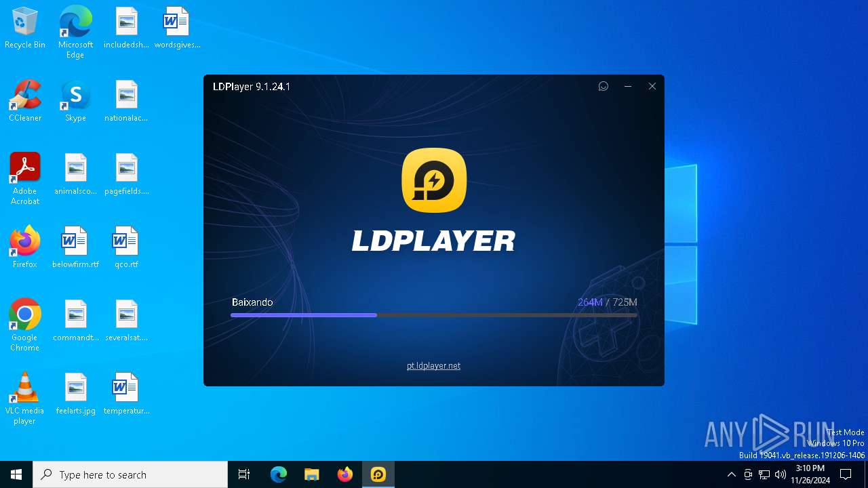
Task: Open the Skype desktop shortcut
Action: [75, 102]
